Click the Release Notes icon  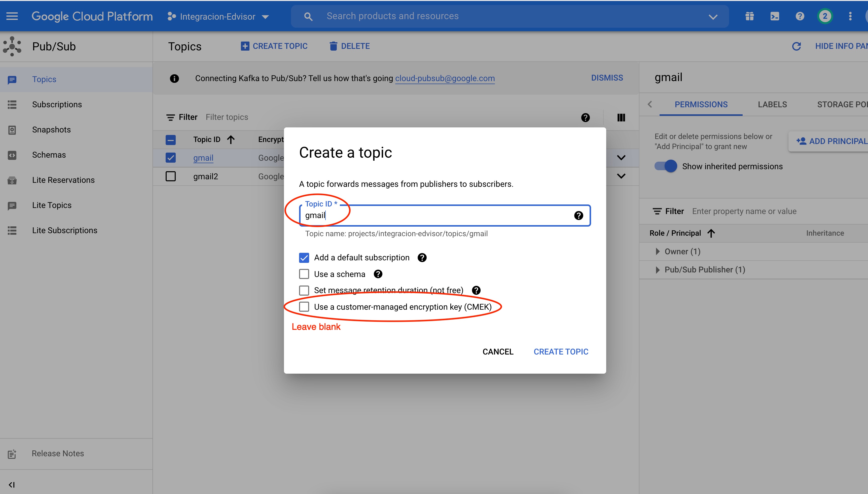[x=12, y=454]
